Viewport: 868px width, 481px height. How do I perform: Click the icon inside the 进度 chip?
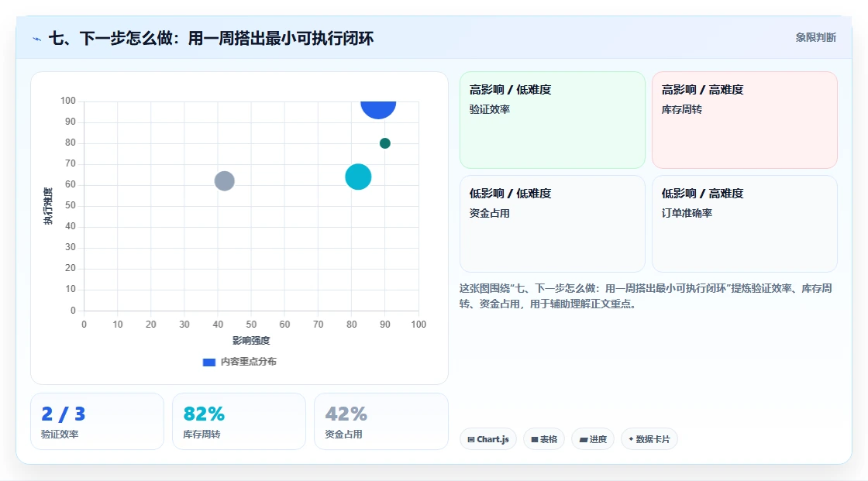coord(583,439)
